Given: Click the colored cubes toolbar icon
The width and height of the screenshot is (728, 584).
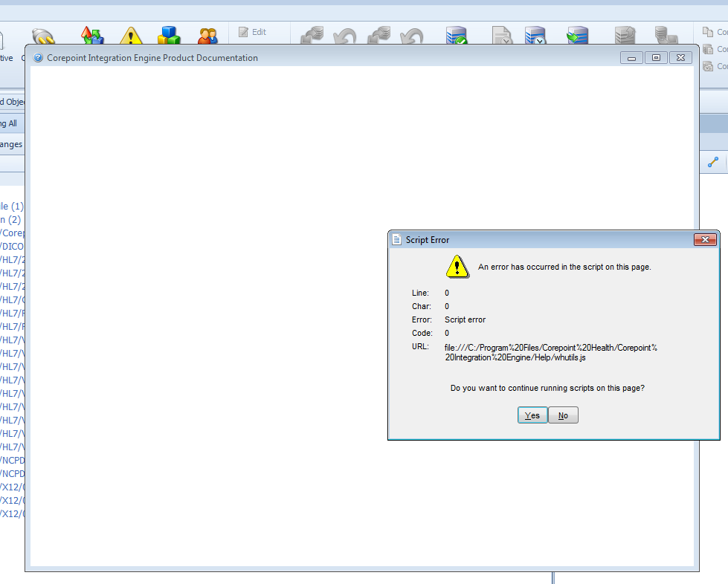Looking at the screenshot, I should coord(169,35).
